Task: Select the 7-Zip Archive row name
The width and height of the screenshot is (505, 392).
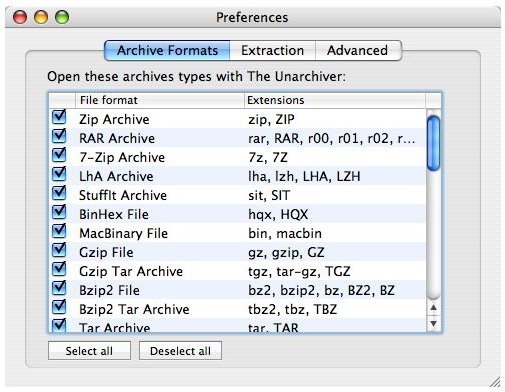Action: pos(122,157)
